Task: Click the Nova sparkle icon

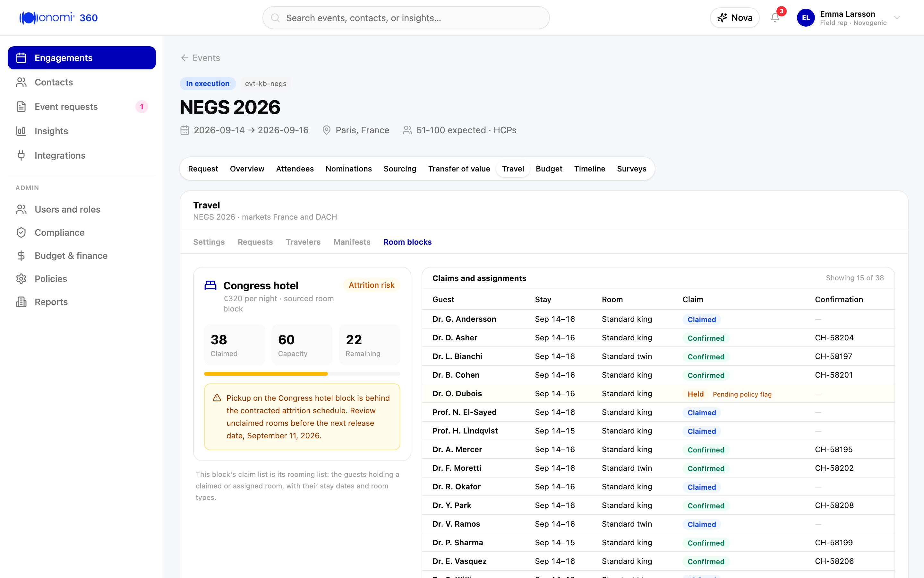Action: coord(722,18)
